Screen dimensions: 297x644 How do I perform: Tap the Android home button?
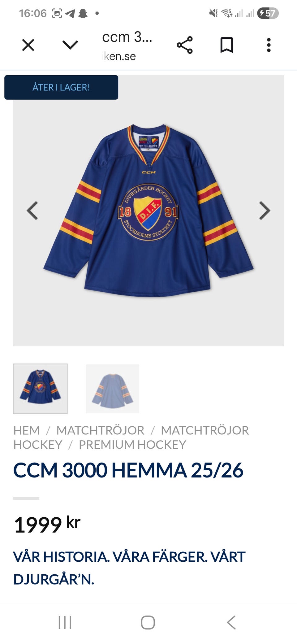pos(148,622)
